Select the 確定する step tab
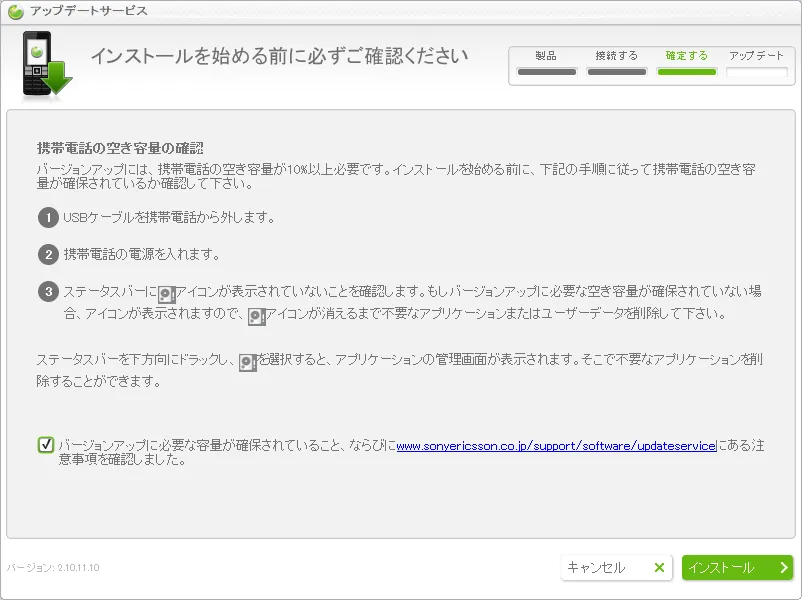Viewport: 802px width, 600px height. pos(686,56)
